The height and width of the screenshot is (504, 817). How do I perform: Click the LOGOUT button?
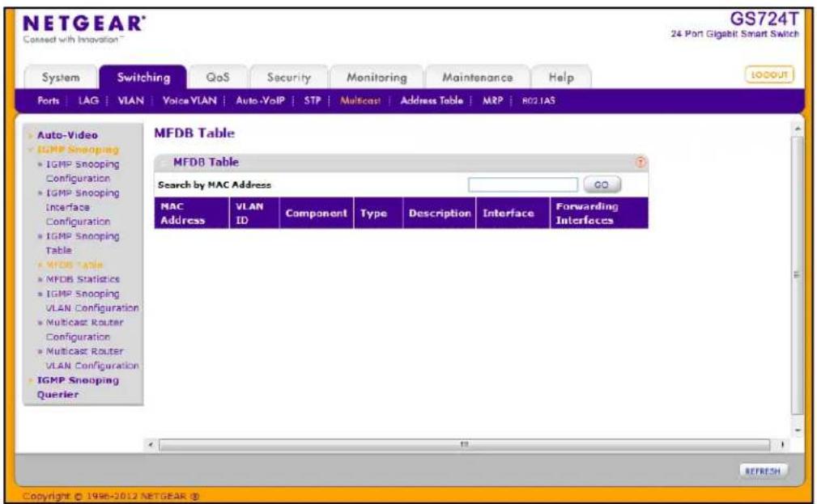(x=769, y=75)
